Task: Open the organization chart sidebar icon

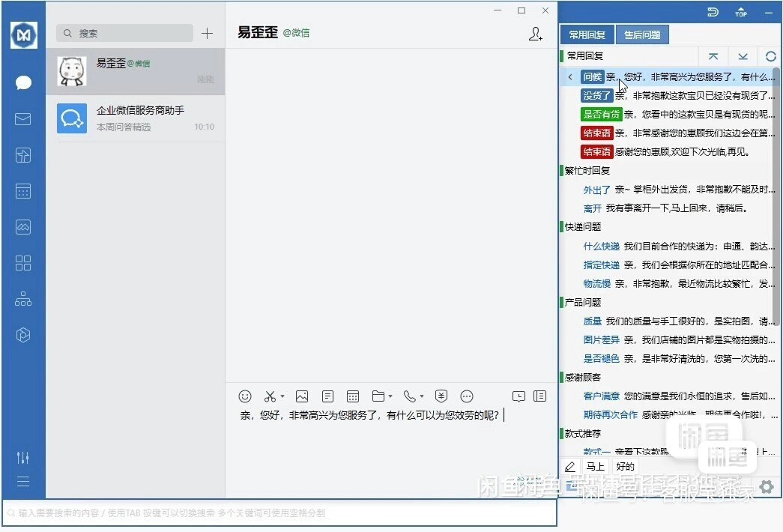Action: pyautogui.click(x=23, y=299)
